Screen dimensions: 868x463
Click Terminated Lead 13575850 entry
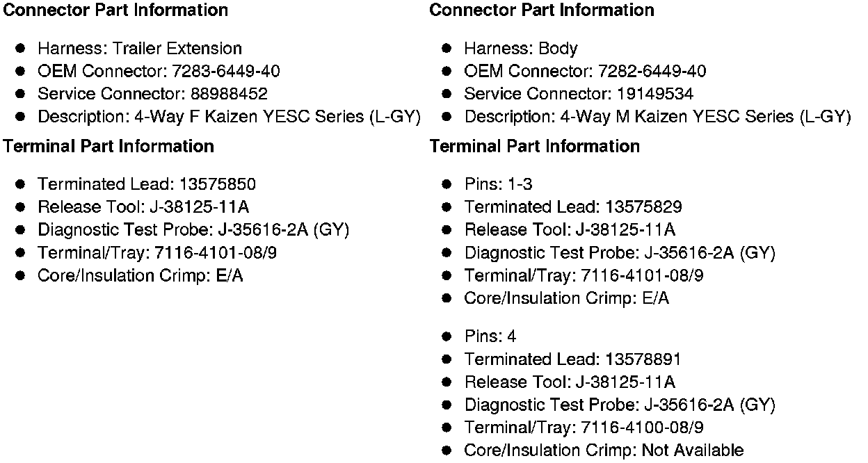(x=146, y=184)
